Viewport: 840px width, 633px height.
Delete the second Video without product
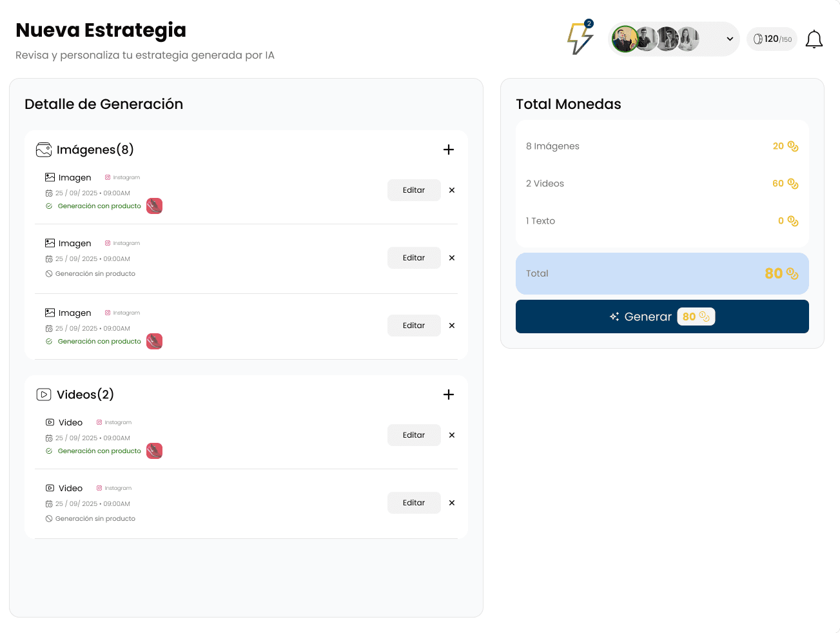click(x=452, y=503)
